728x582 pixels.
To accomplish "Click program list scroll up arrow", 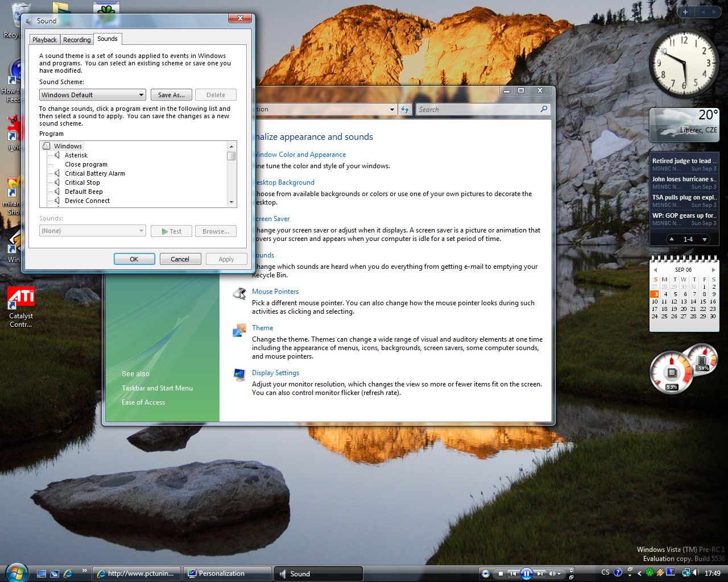I will tap(231, 146).
